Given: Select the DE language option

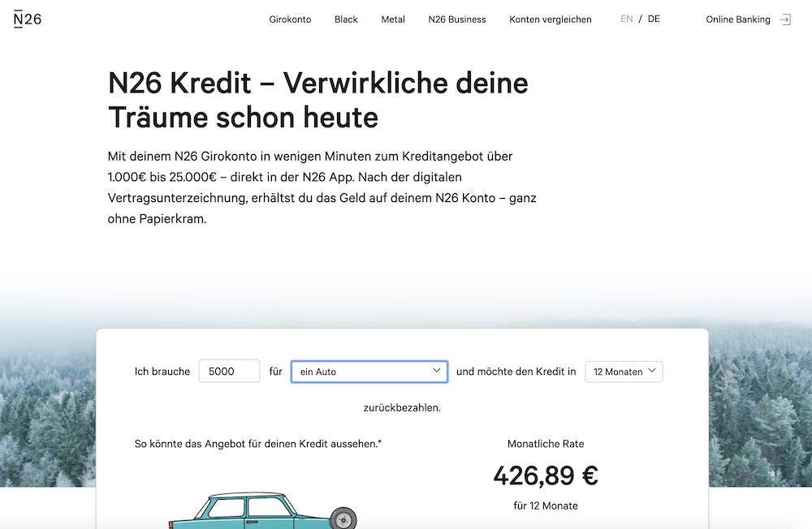Looking at the screenshot, I should click(x=654, y=19).
